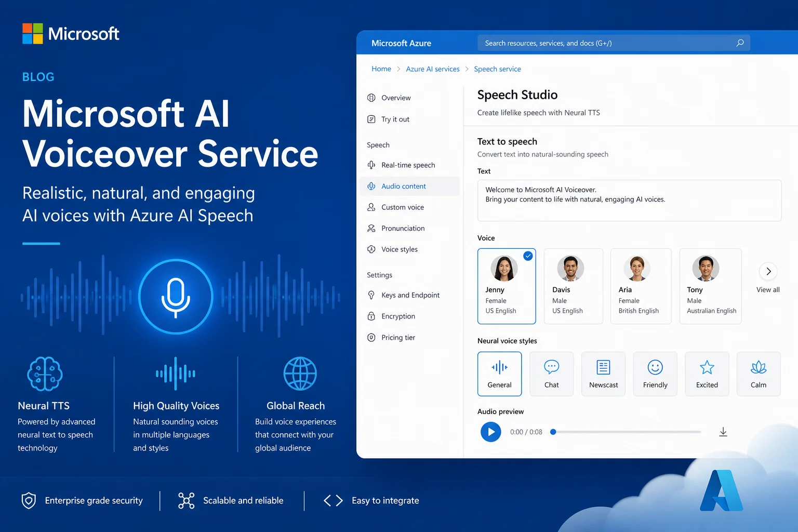Viewport: 798px width, 532px height.
Task: Click the Pronunciation icon
Action: (x=371, y=228)
